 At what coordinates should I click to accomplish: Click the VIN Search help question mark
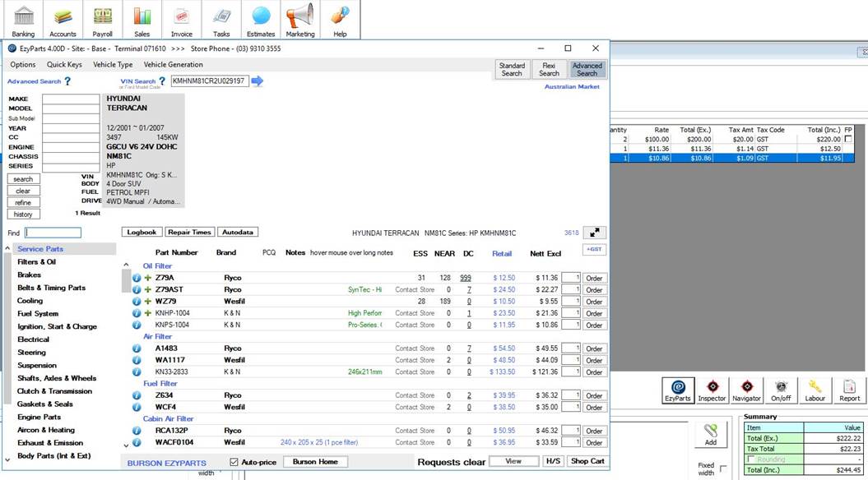(x=162, y=81)
